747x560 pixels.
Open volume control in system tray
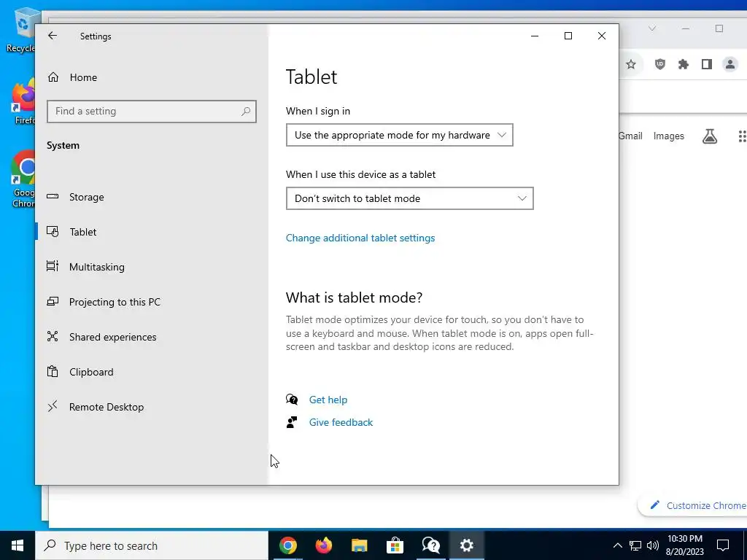coord(653,545)
